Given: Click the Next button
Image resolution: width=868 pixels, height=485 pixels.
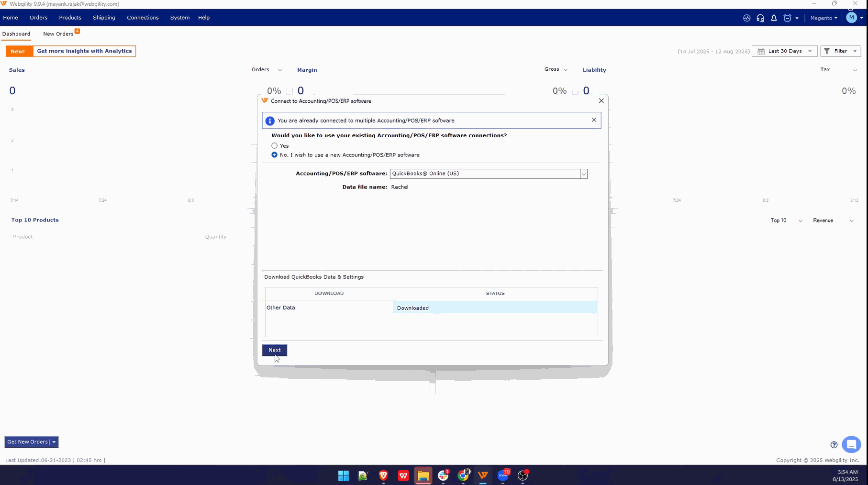Looking at the screenshot, I should pos(275,350).
